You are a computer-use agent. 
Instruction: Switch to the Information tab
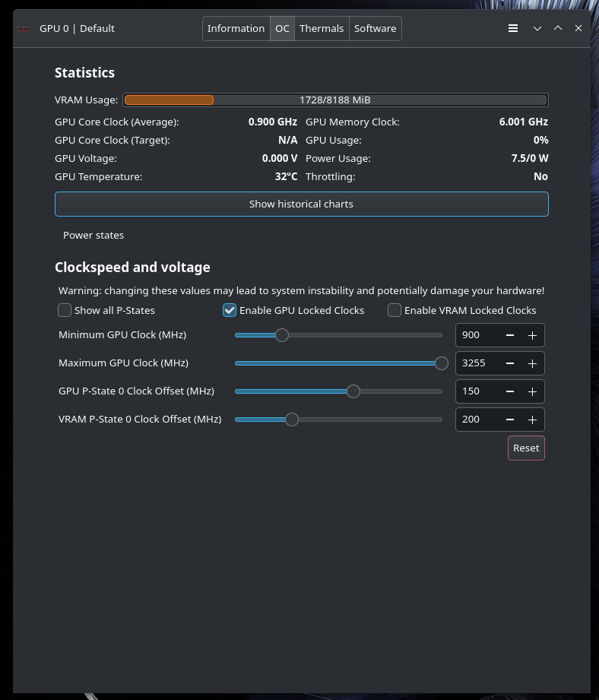coord(236,29)
